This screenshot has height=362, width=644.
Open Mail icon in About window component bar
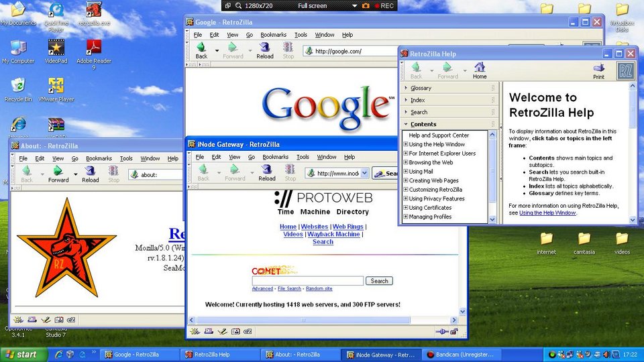(32, 320)
